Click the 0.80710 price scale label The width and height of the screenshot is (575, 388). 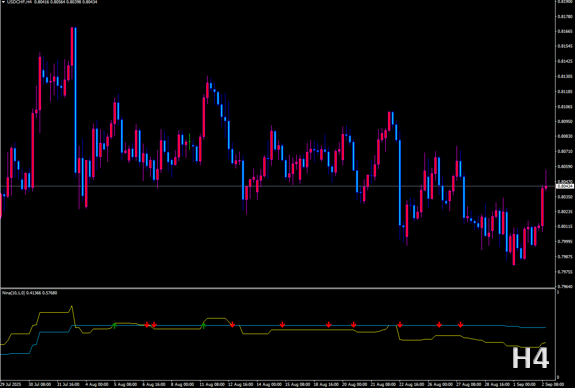tap(565, 151)
